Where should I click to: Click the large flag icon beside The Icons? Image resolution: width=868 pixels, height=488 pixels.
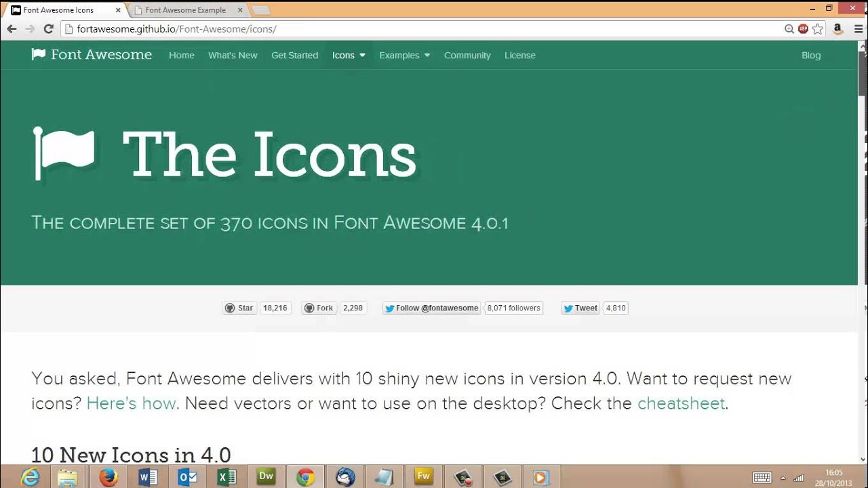[x=64, y=154]
